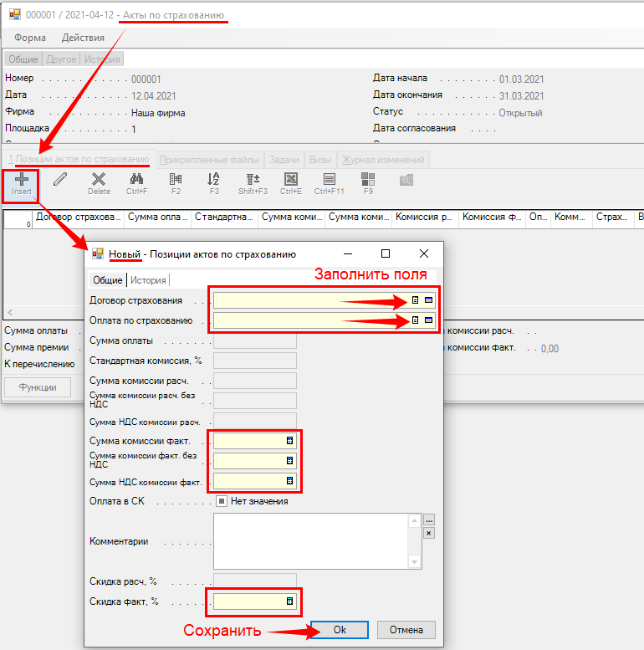Open calculator for Скидка факт, % field
Screen dimensions: 644x650
pyautogui.click(x=290, y=601)
